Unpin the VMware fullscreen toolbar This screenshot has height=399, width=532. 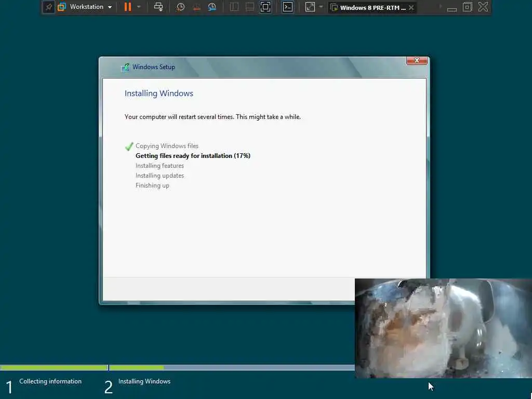point(48,7)
